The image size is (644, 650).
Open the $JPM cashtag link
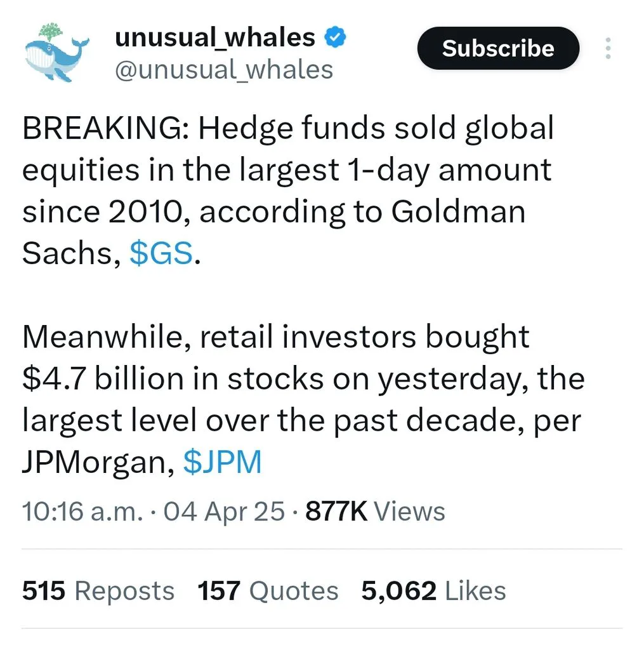pyautogui.click(x=223, y=462)
